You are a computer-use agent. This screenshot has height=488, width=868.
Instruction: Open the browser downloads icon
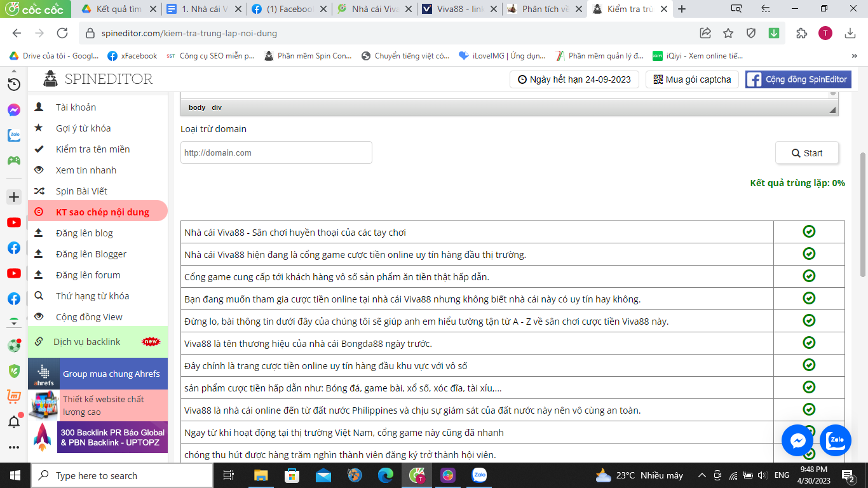point(850,33)
